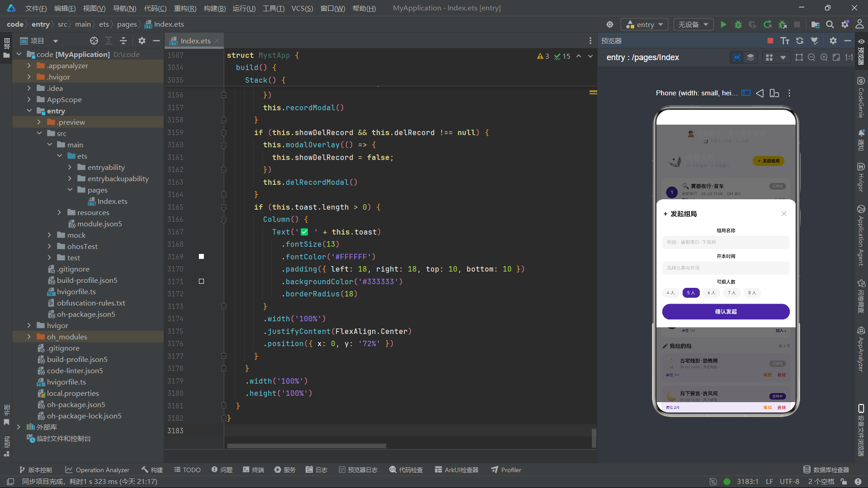This screenshot has width=868, height=488.
Task: Open the 重构(R) menu
Action: point(185,8)
